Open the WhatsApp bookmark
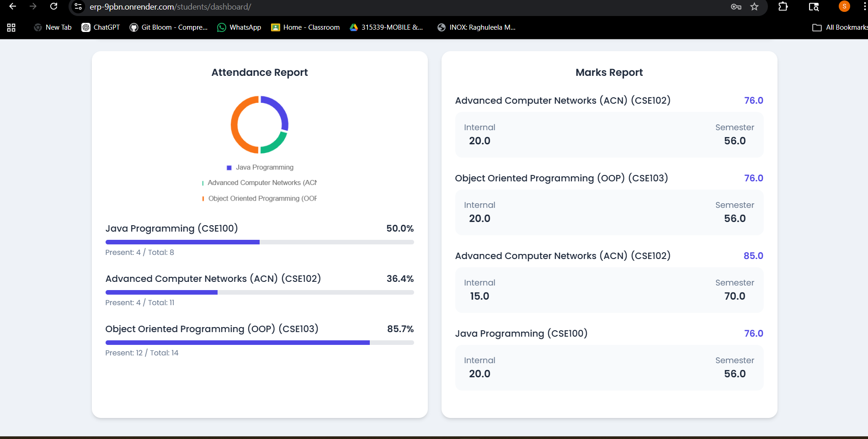Screen dimensions: 868x439 239,27
